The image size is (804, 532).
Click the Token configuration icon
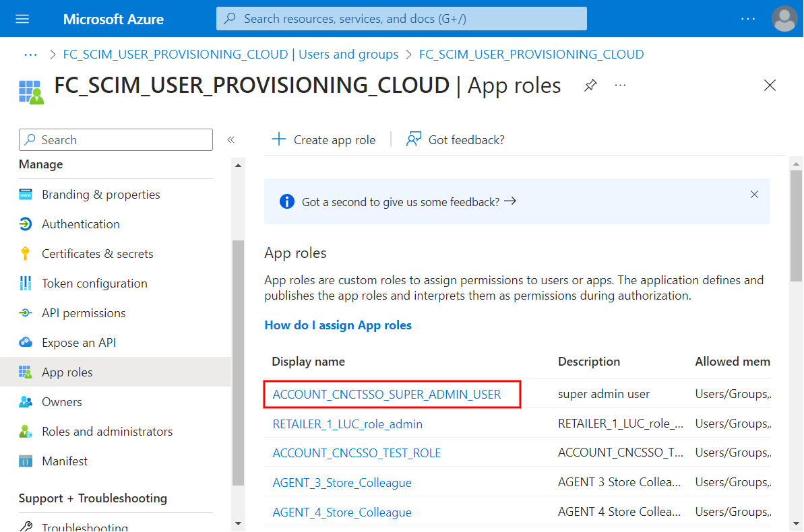click(x=26, y=284)
